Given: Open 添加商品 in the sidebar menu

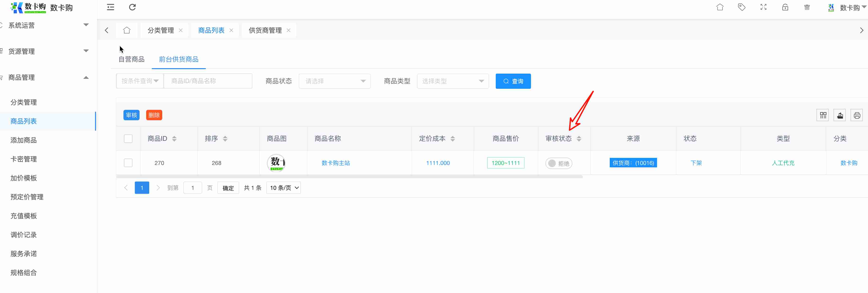Looking at the screenshot, I should (24, 140).
